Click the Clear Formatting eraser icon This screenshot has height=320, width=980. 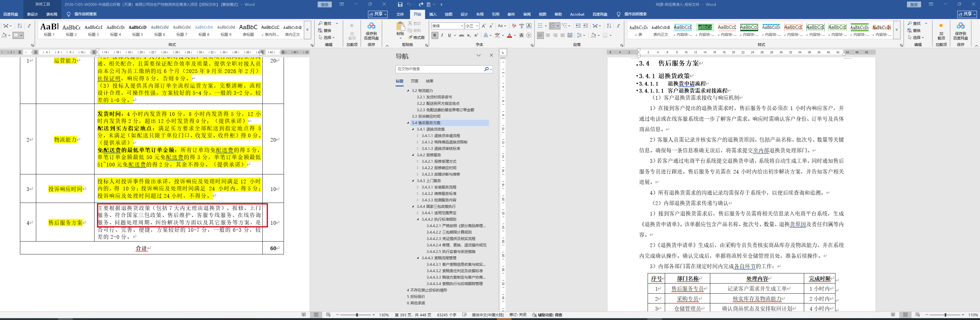pos(514,26)
